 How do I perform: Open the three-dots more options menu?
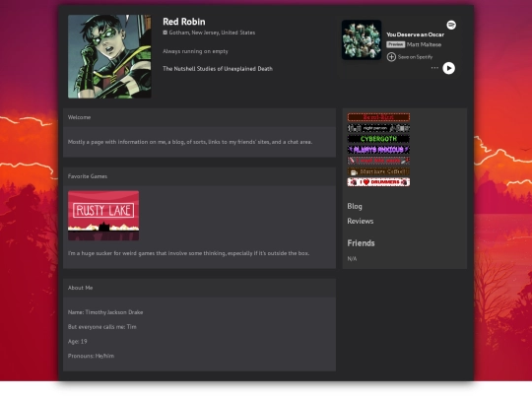point(434,68)
